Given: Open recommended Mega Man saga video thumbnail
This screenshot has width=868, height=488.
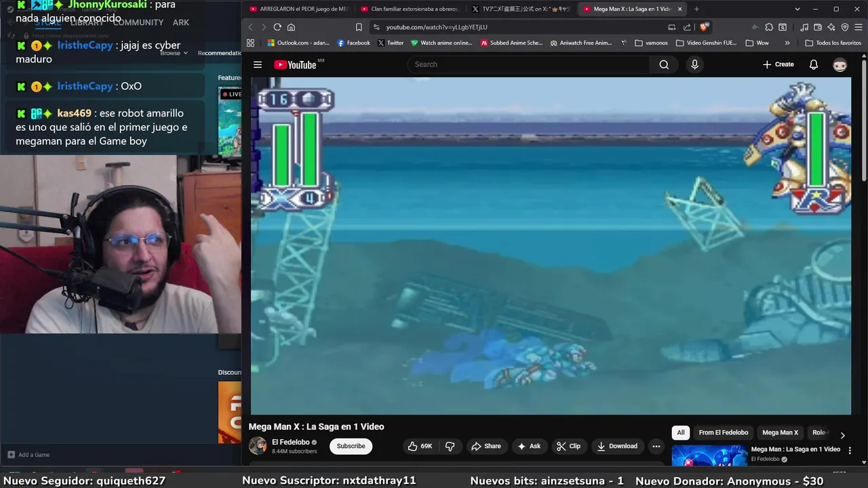Looking at the screenshot, I should (709, 456).
